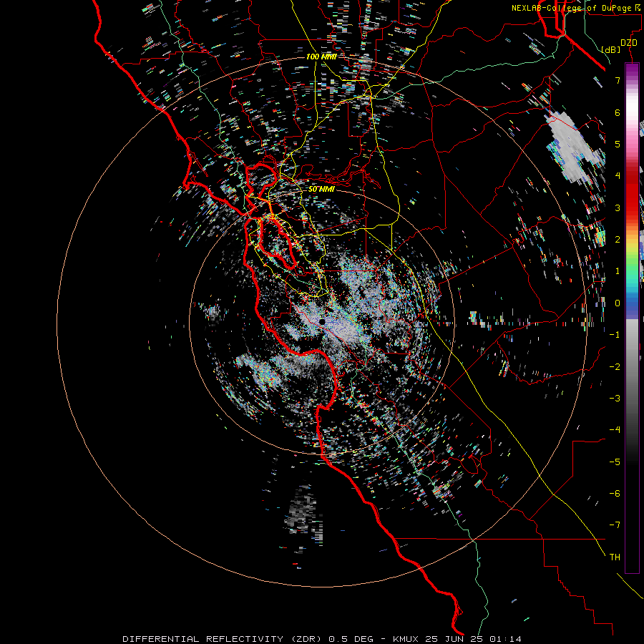Image resolution: width=644 pixels, height=644 pixels.
Task: Click the KMUX station identifier text
Action: 406,639
